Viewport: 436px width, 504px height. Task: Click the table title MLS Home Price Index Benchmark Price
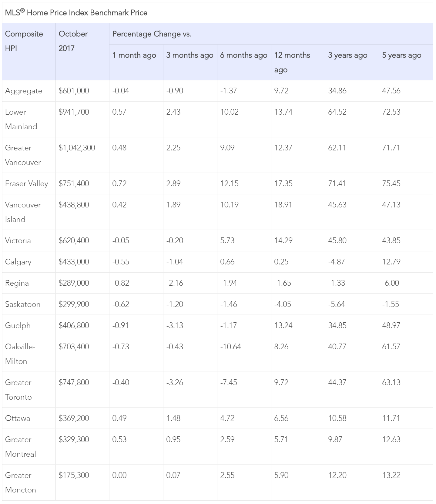pos(76,13)
